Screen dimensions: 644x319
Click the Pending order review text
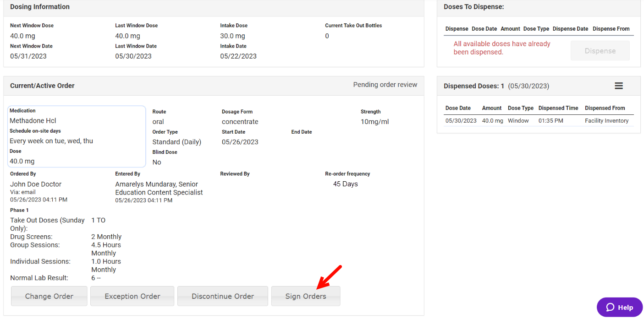click(385, 85)
